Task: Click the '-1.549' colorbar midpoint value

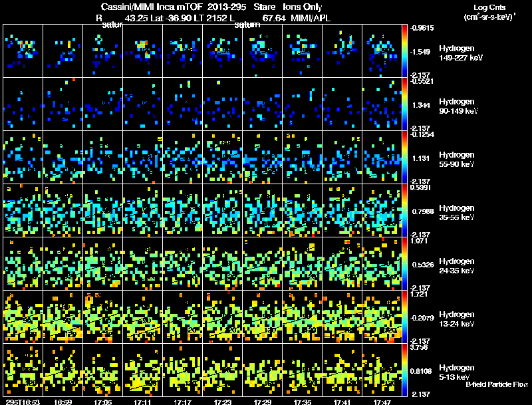Action: click(x=420, y=52)
